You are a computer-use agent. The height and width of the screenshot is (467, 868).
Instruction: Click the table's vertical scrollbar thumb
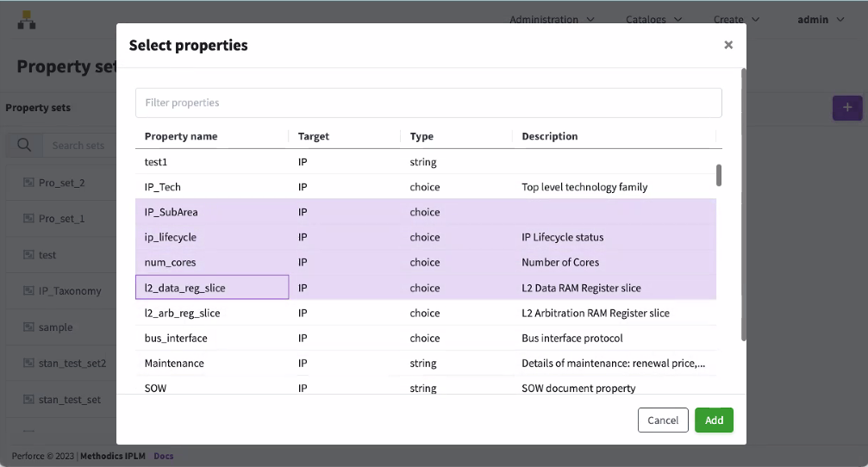coord(719,175)
